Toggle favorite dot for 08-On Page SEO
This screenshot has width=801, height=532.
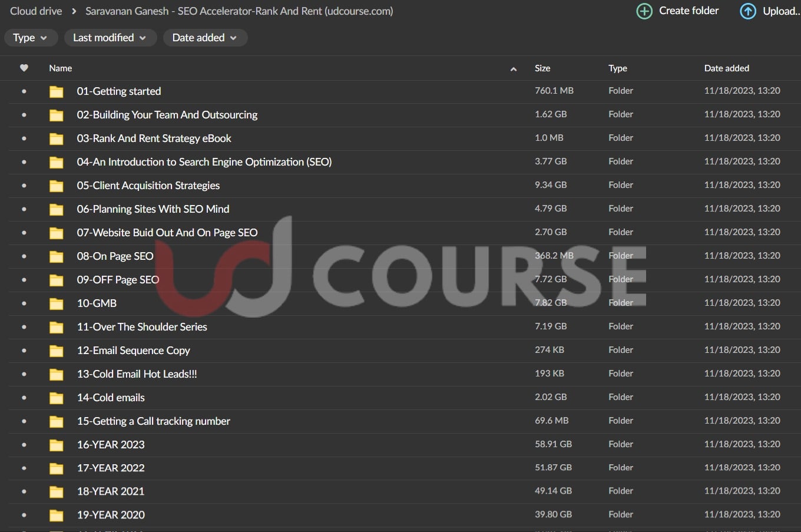click(x=24, y=256)
